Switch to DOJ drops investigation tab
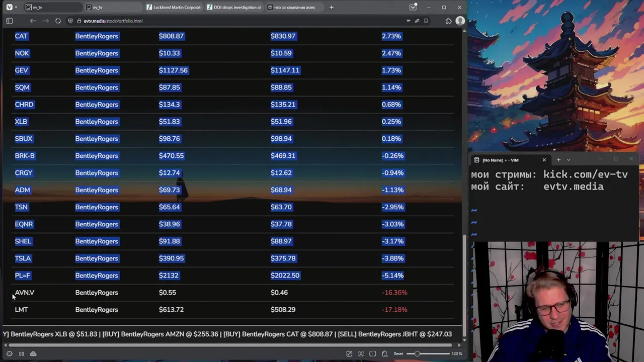This screenshot has height=362, width=644. pos(234,7)
